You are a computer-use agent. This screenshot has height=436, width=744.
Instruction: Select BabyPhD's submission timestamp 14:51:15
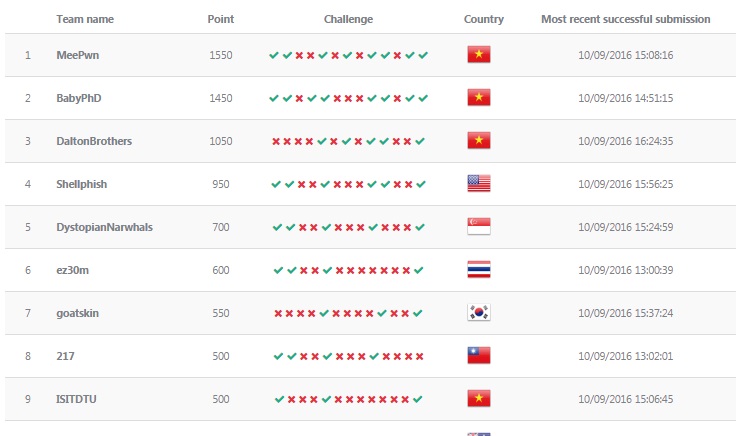tap(625, 98)
